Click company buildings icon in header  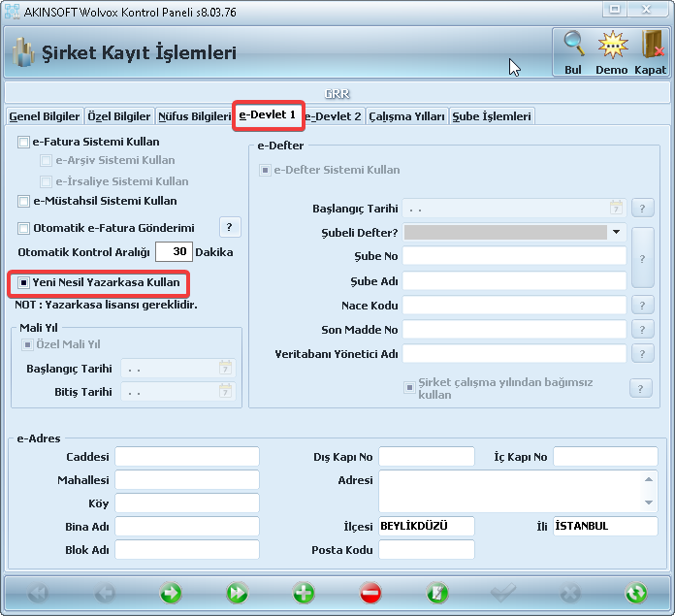(23, 52)
